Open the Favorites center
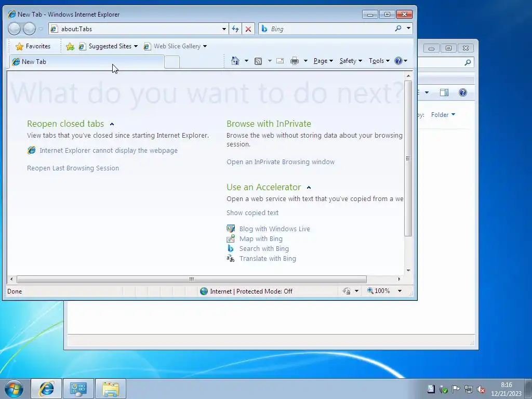The image size is (532, 399). click(33, 46)
